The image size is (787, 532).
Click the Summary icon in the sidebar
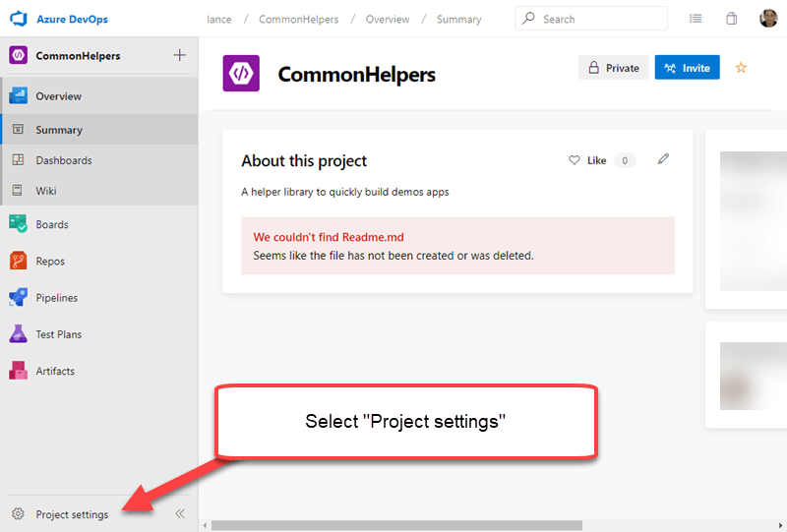18,130
